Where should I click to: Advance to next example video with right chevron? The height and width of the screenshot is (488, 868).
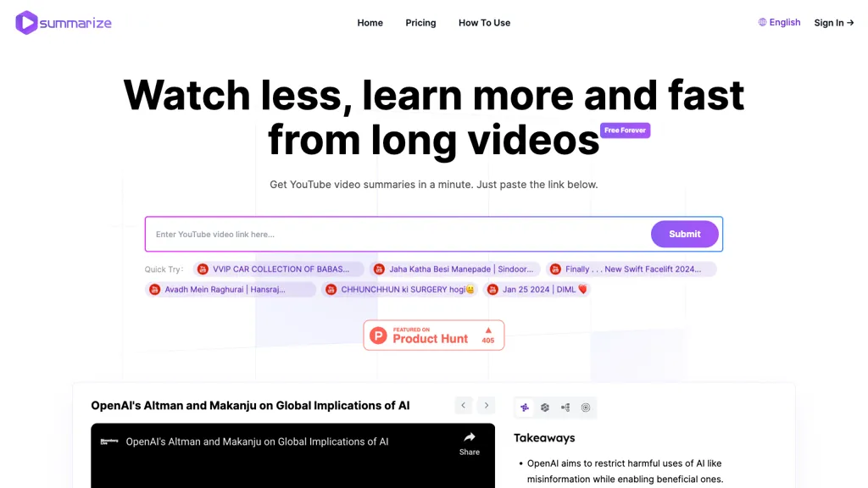(x=486, y=406)
